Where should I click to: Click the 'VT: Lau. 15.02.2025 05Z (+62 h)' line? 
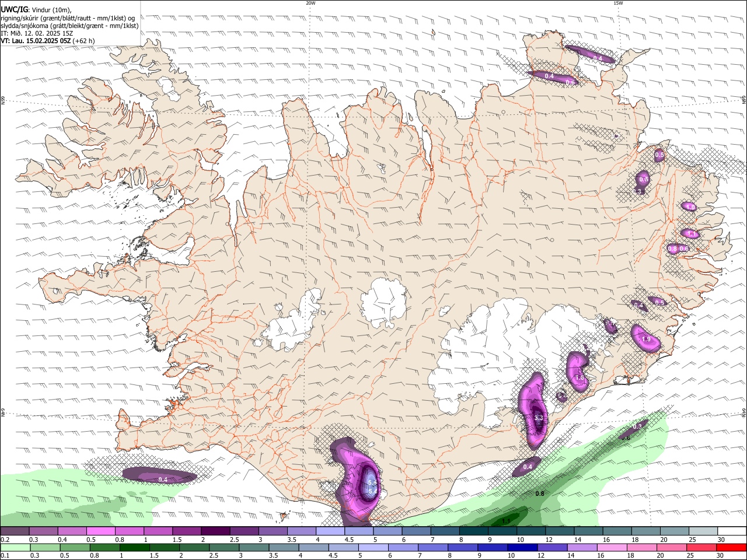[x=48, y=41]
